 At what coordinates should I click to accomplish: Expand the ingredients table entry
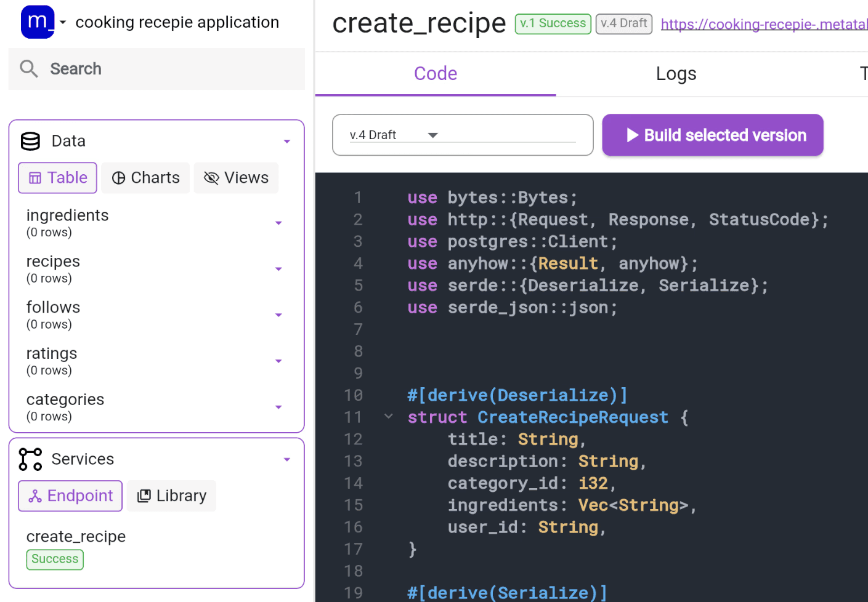click(278, 223)
